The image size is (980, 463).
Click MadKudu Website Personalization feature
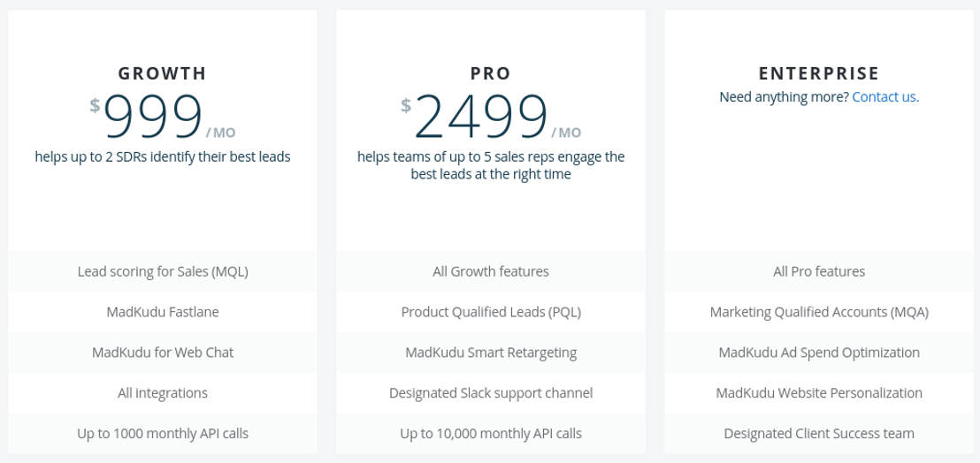pos(819,393)
